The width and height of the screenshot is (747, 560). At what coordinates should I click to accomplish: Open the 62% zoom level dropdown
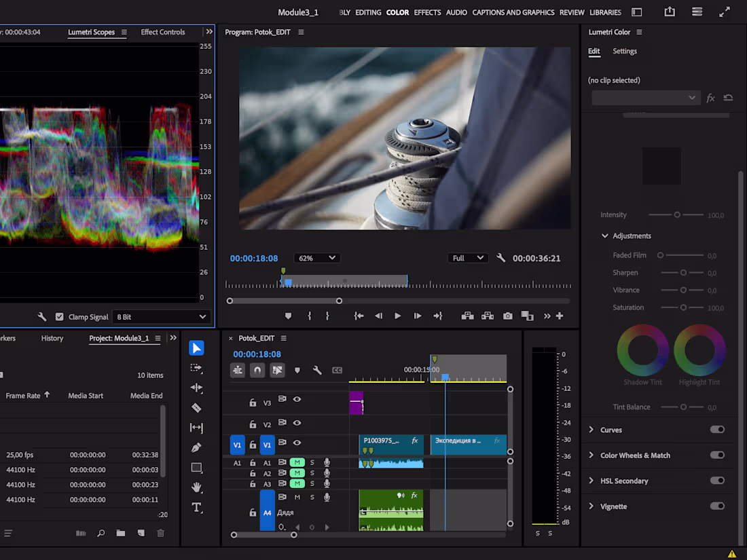click(316, 257)
